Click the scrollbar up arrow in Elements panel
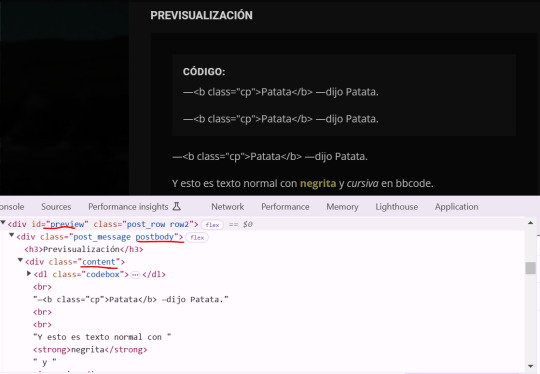This screenshot has width=540, height=374. [531, 223]
